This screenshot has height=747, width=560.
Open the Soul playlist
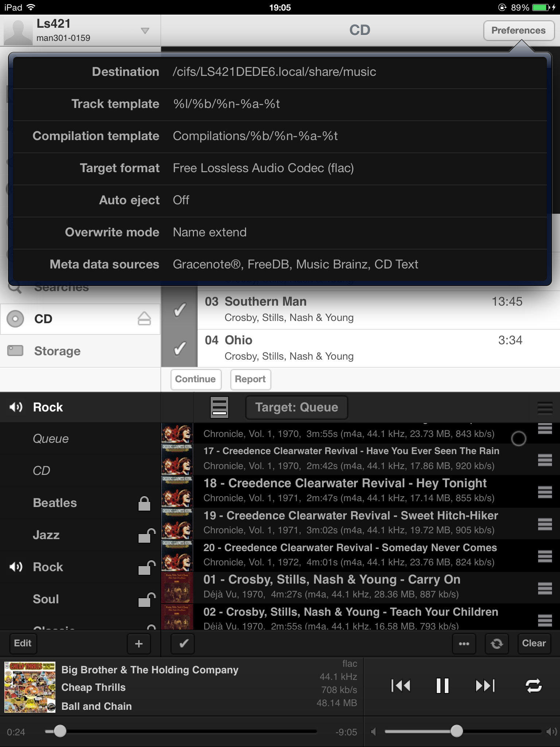[x=46, y=599]
